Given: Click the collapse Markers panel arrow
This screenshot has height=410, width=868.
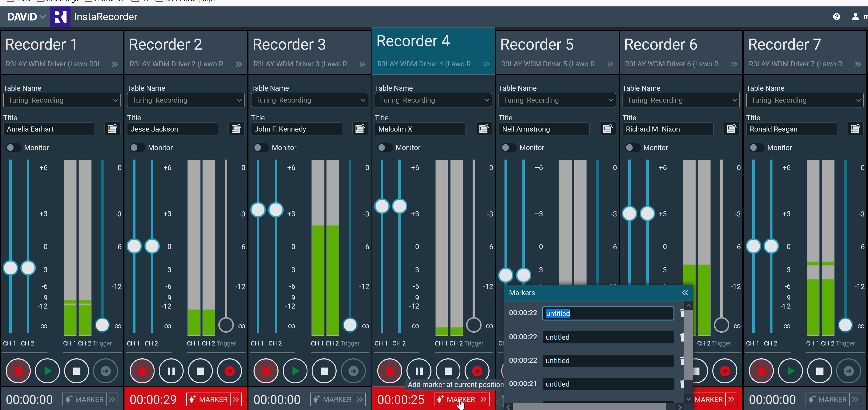Looking at the screenshot, I should pyautogui.click(x=685, y=293).
